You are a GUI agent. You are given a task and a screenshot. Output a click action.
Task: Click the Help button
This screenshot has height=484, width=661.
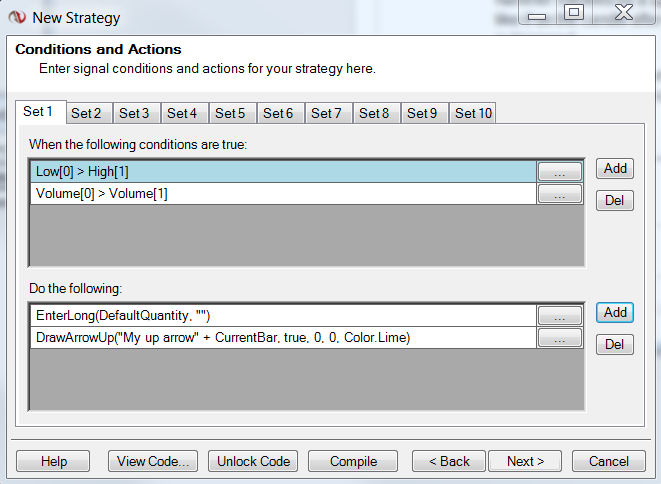pyautogui.click(x=54, y=461)
